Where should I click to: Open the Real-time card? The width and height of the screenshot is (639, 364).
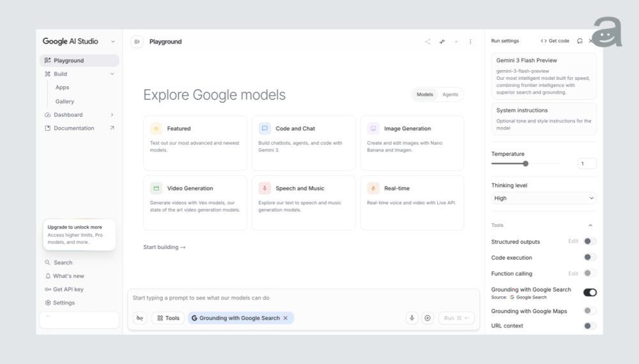412,203
